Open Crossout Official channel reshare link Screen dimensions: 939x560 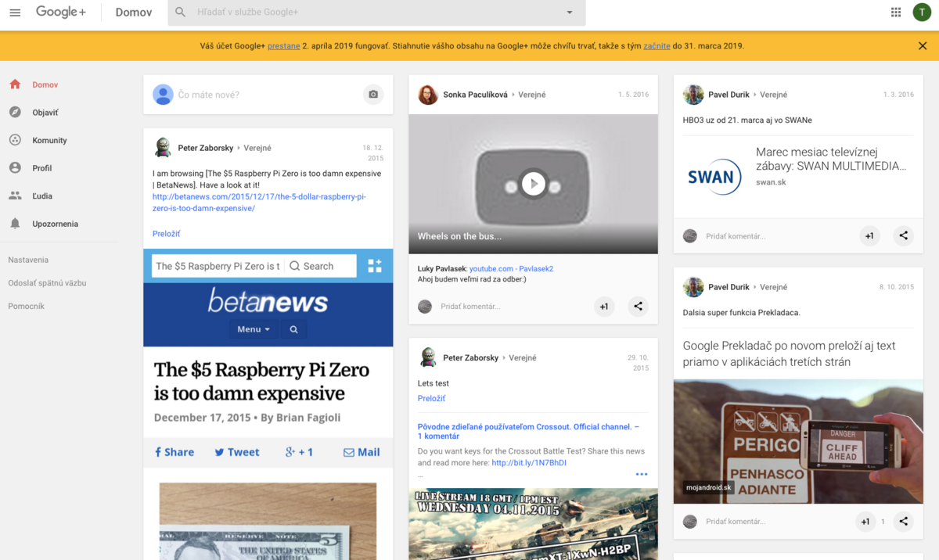(x=528, y=432)
